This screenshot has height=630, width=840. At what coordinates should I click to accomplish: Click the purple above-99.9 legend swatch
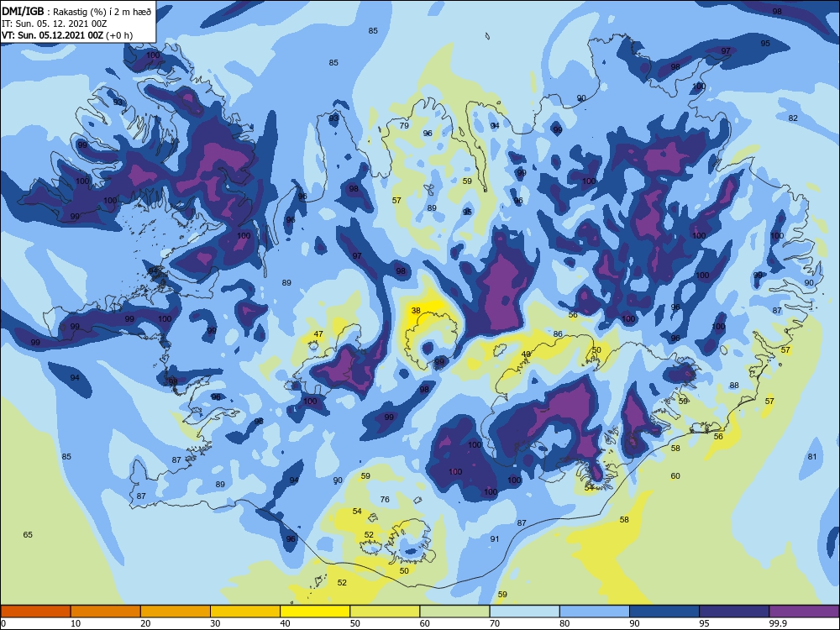pos(804,612)
